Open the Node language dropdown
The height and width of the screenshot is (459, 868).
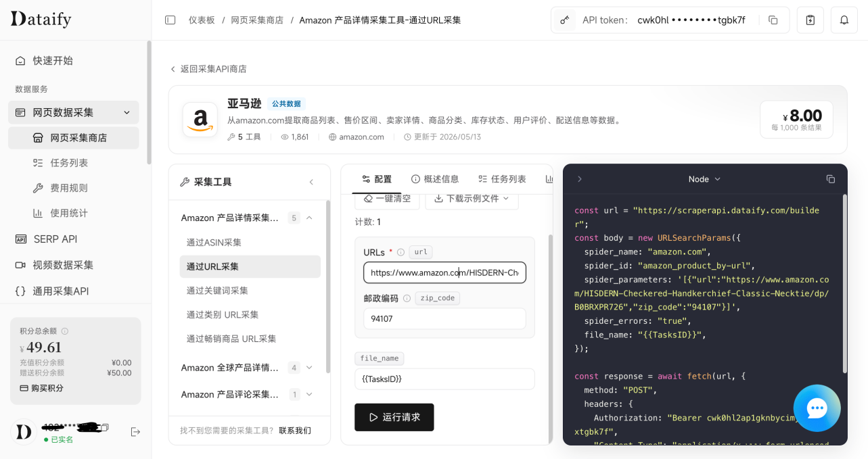(x=705, y=179)
